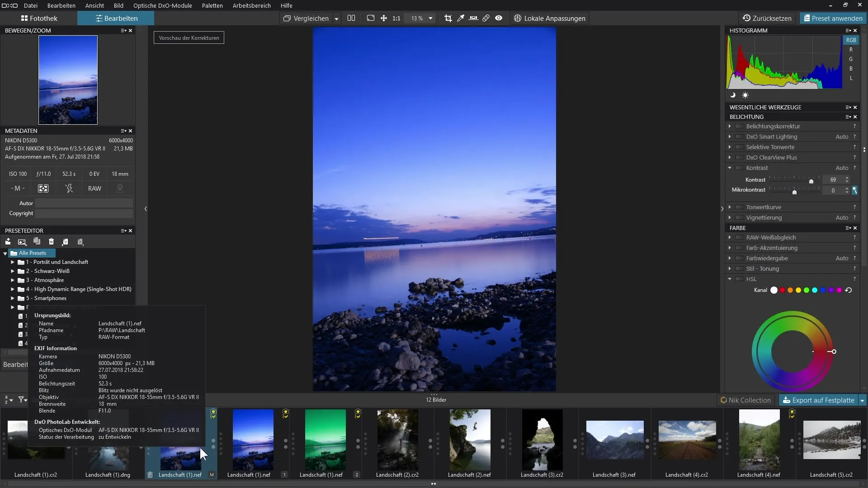The width and height of the screenshot is (868, 488).
Task: Switch to the Bearbeiten tab
Action: pyautogui.click(x=116, y=19)
